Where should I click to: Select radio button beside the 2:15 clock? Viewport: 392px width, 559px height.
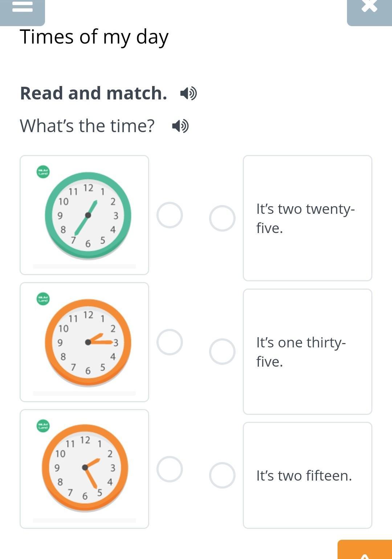coord(170,342)
